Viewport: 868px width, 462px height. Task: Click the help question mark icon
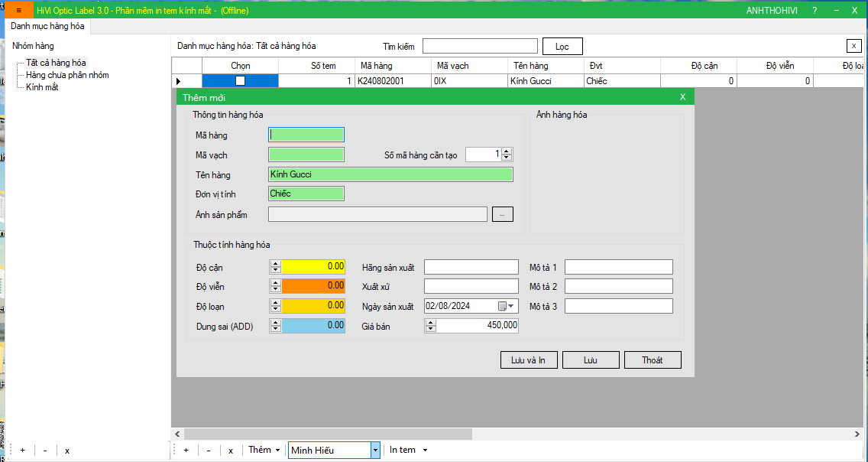pos(815,11)
